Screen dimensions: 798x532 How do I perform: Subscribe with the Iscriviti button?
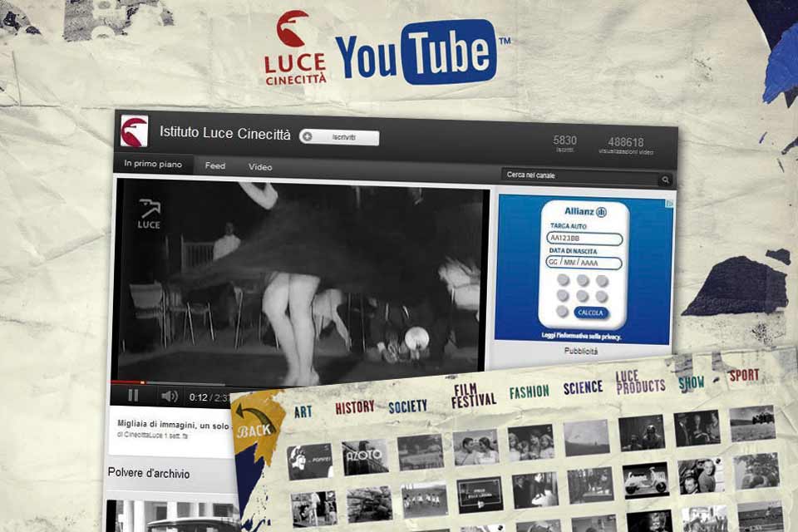pyautogui.click(x=339, y=137)
